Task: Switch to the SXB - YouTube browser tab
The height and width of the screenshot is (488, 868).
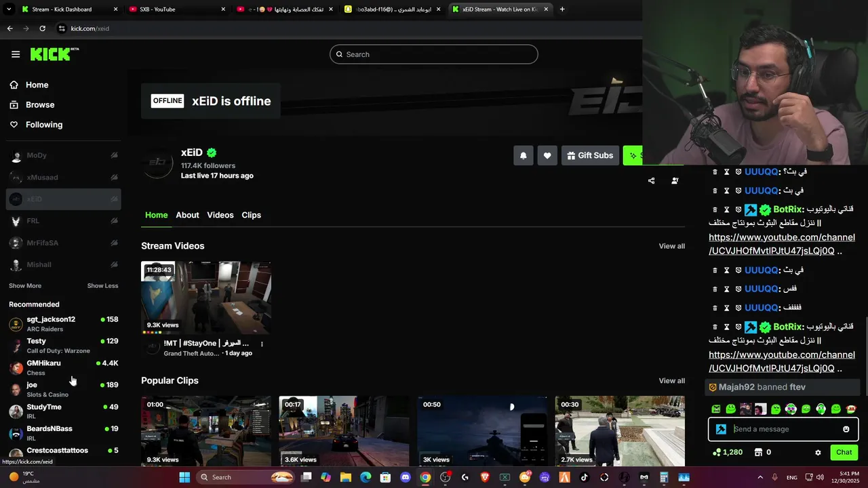Action: [176, 9]
